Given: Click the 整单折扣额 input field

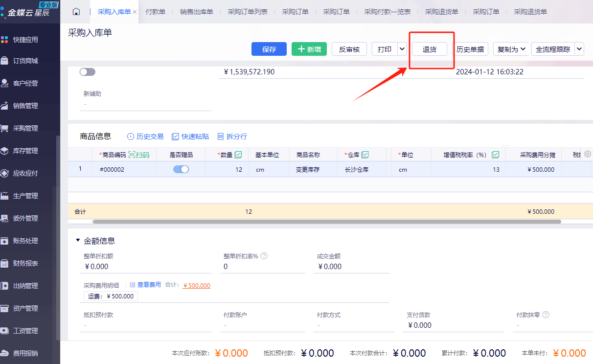Looking at the screenshot, I should point(146,267).
